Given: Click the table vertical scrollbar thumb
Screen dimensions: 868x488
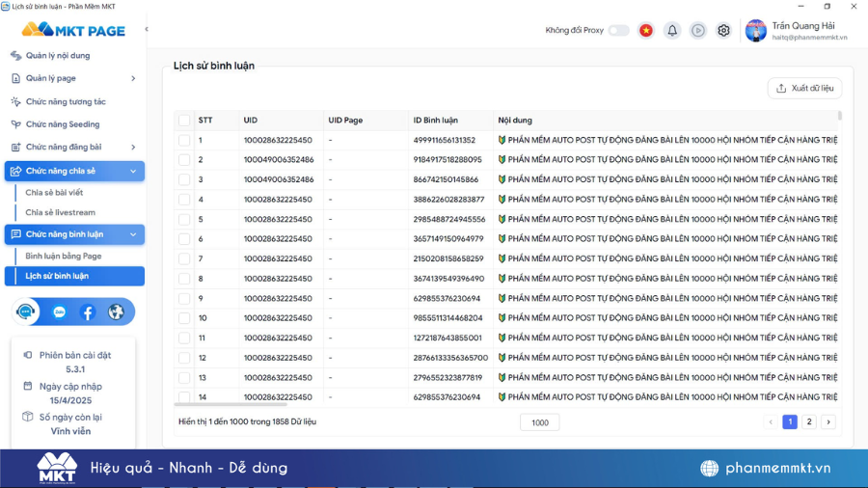Looking at the screenshot, I should pos(840,116).
